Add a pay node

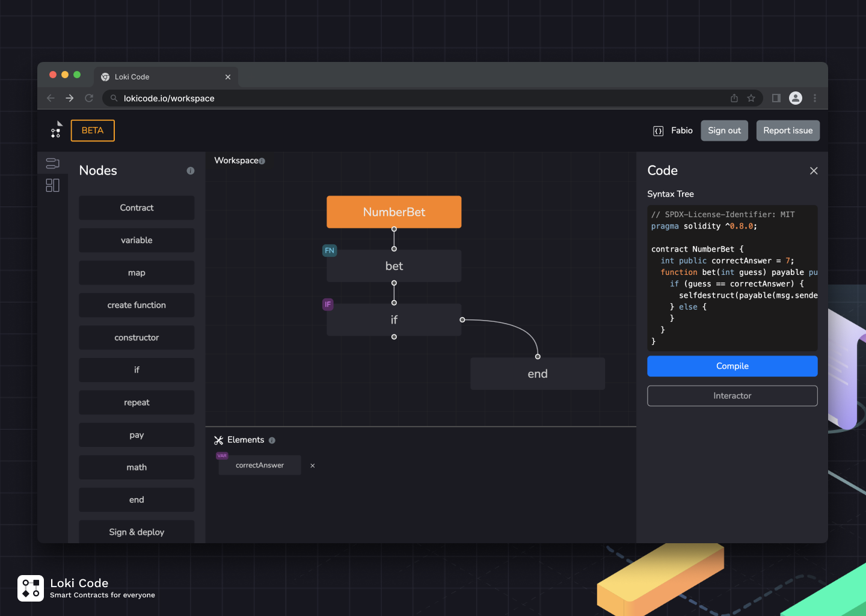coord(137,435)
